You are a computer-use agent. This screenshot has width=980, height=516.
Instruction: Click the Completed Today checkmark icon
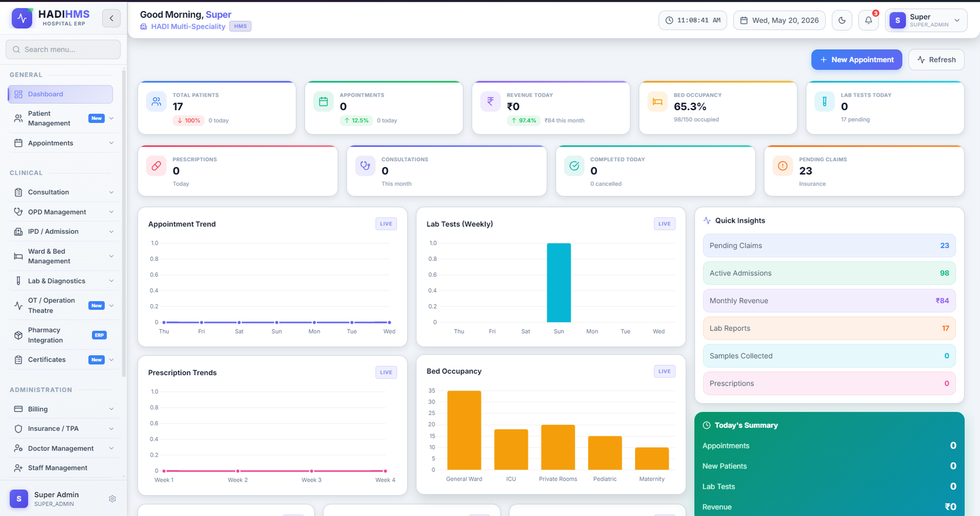[x=574, y=166]
